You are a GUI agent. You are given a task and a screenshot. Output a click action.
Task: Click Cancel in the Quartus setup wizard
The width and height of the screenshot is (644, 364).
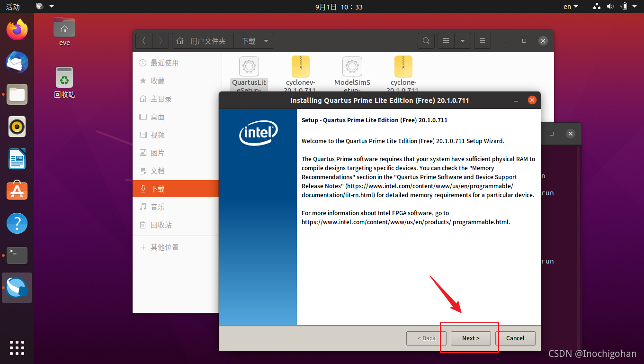(515, 338)
